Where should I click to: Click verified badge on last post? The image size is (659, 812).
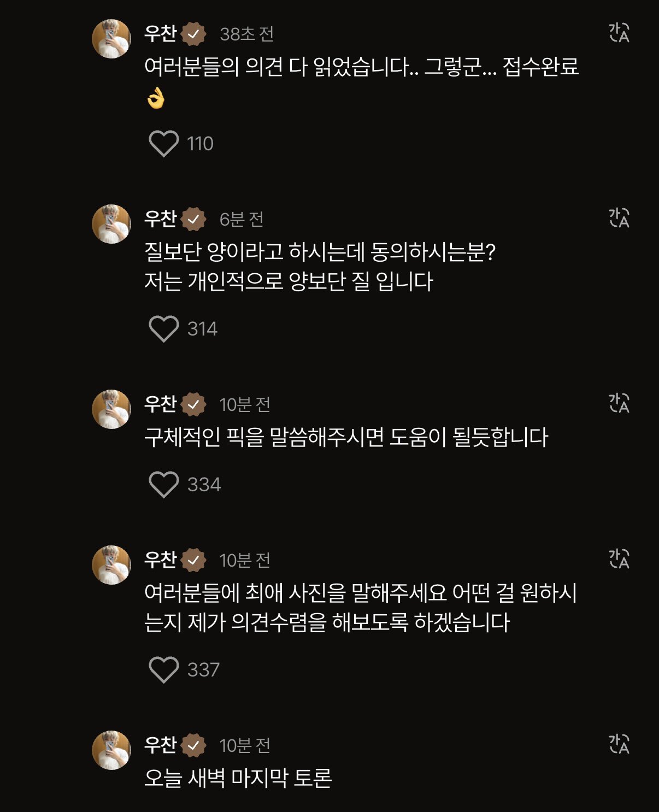point(193,745)
